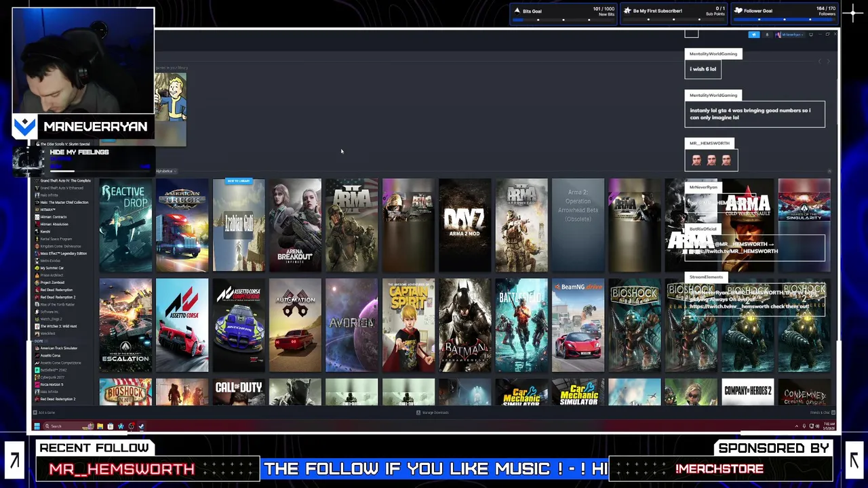
Task: Show hidden system tray icons chevron
Action: pyautogui.click(x=797, y=426)
